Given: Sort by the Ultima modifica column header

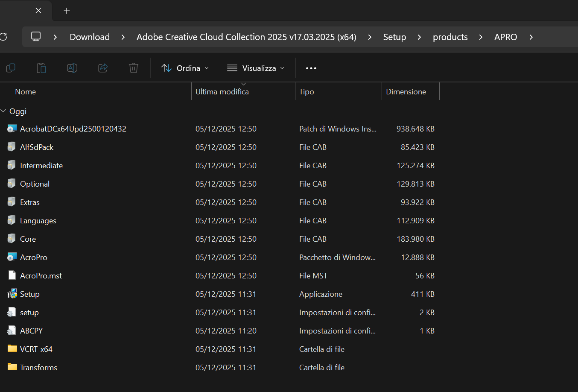Looking at the screenshot, I should pyautogui.click(x=222, y=92).
